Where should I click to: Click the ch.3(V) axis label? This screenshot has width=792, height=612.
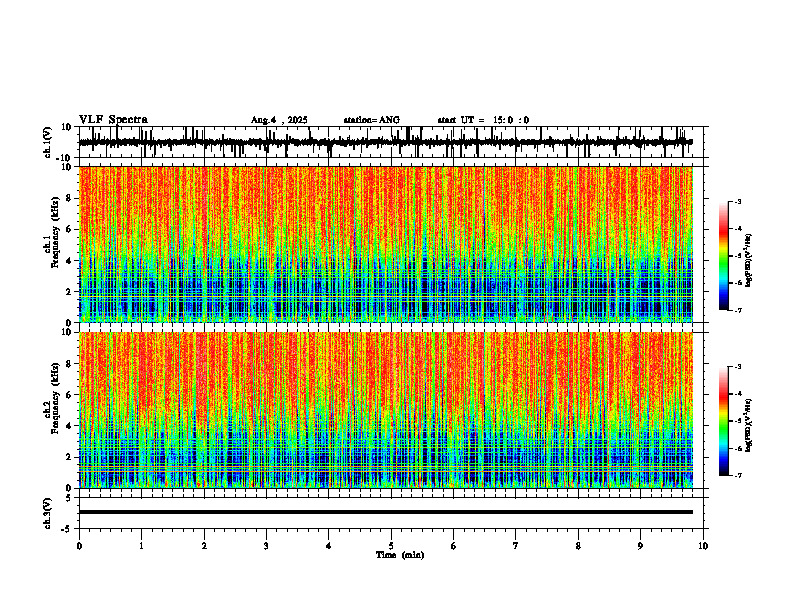click(x=48, y=513)
